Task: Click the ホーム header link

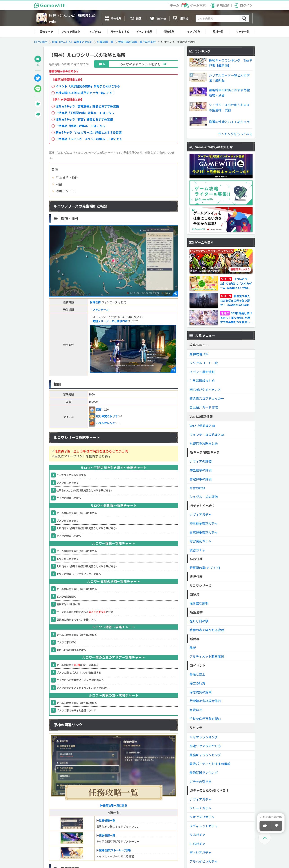Action: tap(174, 5)
